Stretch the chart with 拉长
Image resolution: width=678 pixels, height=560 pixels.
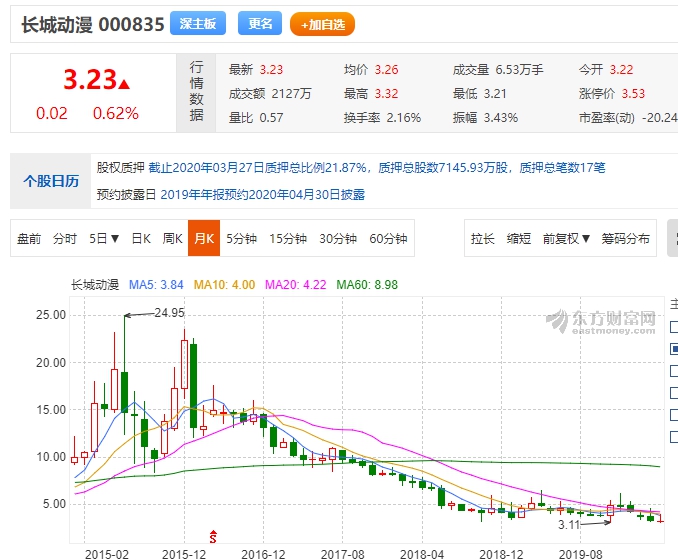point(483,239)
